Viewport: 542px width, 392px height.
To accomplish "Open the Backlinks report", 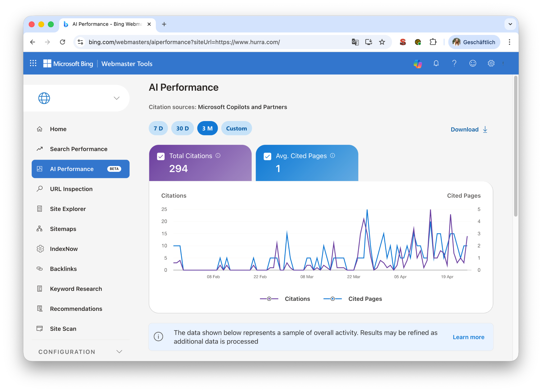I will 63,269.
